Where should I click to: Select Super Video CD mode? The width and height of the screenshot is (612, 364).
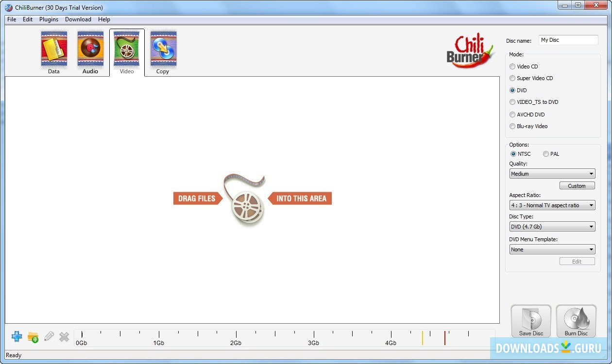coord(531,78)
